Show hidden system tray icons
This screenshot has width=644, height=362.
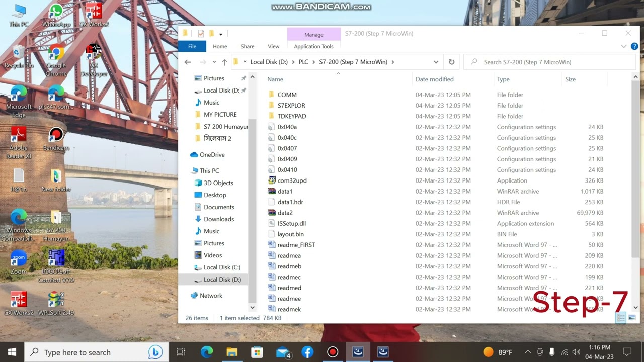point(527,352)
